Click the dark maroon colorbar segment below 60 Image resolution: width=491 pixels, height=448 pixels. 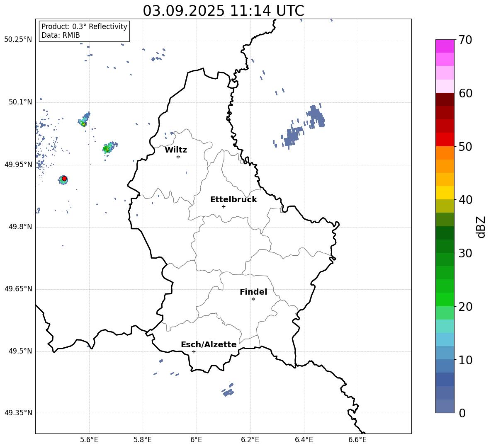pyautogui.click(x=445, y=99)
